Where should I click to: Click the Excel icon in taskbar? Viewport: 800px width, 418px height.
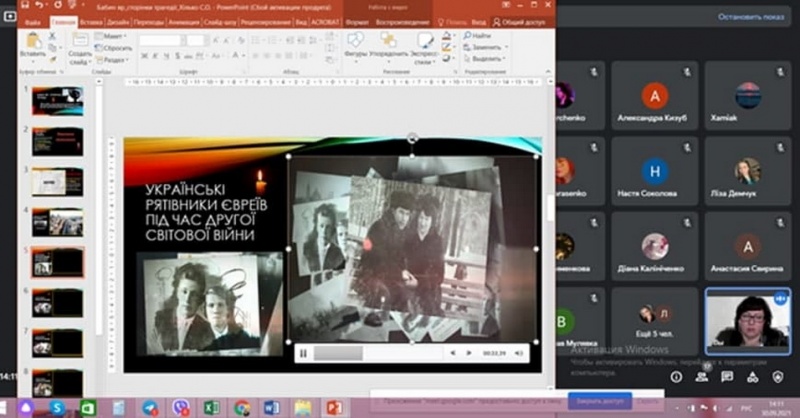click(211, 407)
